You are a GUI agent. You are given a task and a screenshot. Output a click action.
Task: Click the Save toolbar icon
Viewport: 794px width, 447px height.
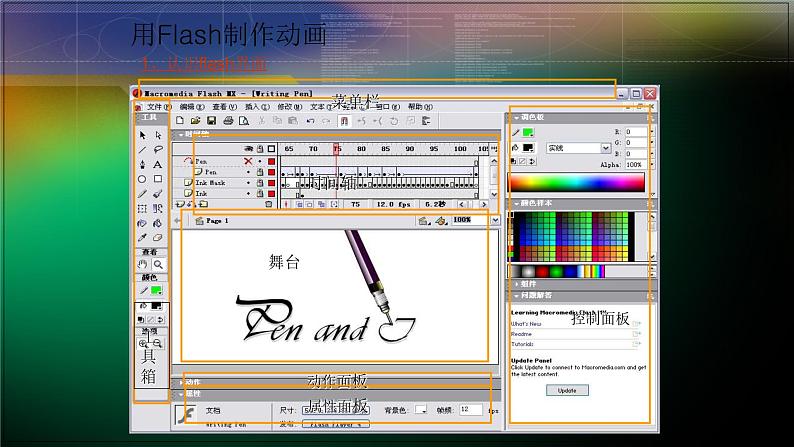[x=212, y=120]
